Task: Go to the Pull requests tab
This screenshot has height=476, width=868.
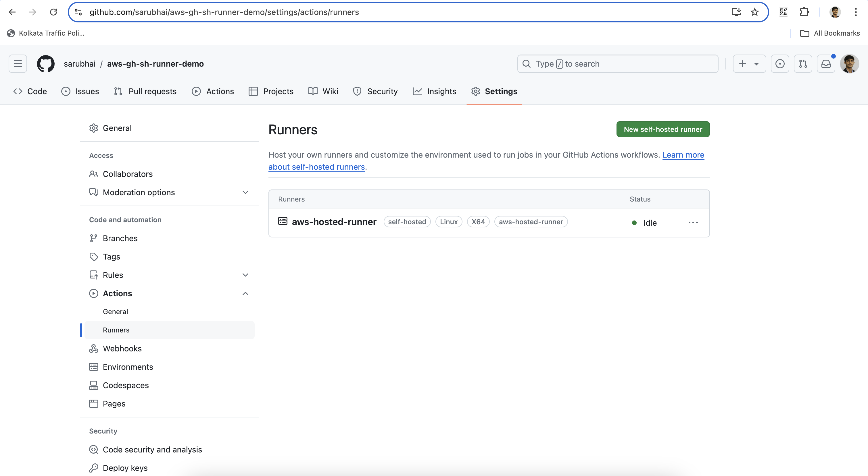Action: [x=145, y=91]
